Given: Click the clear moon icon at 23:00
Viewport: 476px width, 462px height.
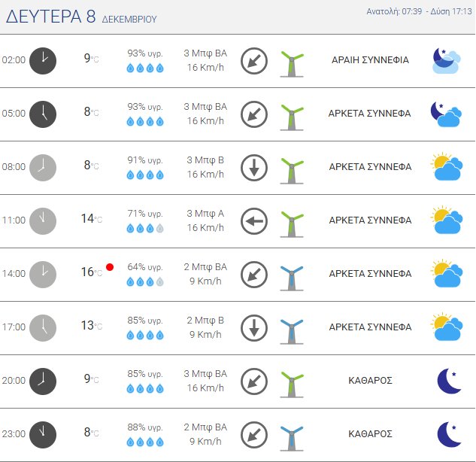Looking at the screenshot, I should 449,434.
